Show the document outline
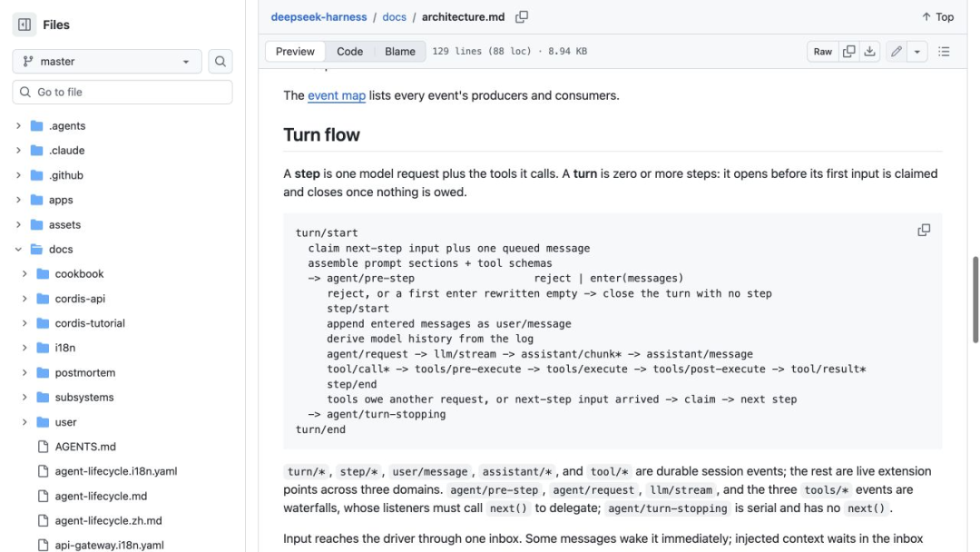980x552 pixels. coord(944,51)
